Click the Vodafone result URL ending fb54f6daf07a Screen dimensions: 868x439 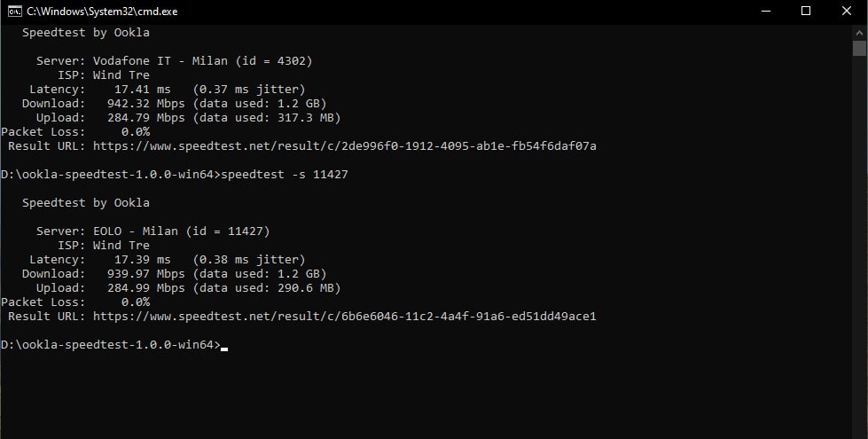[x=344, y=146]
